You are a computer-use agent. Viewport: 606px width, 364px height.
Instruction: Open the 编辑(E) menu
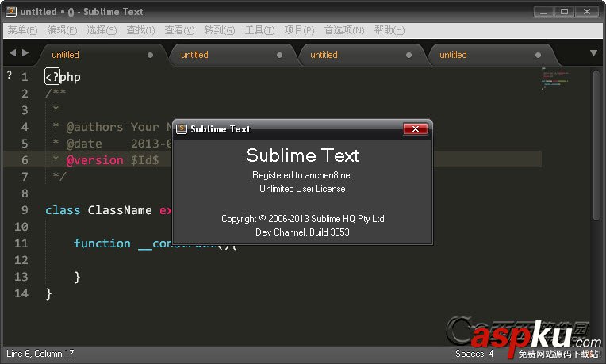tap(62, 30)
